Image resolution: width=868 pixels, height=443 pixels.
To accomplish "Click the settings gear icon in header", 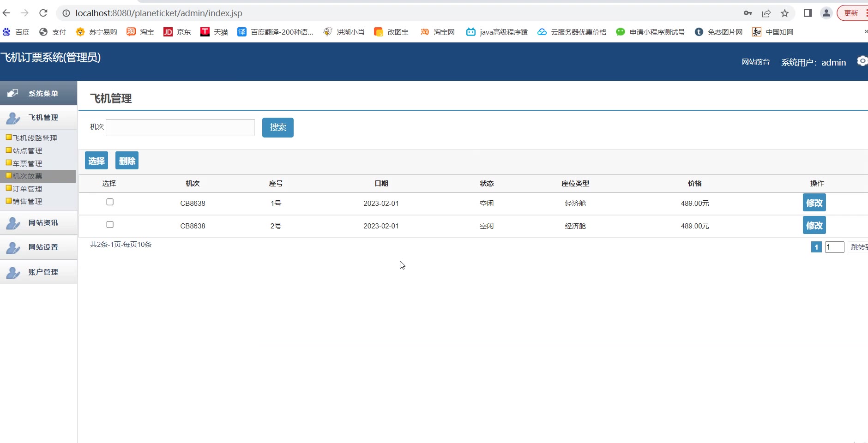I will (x=862, y=61).
